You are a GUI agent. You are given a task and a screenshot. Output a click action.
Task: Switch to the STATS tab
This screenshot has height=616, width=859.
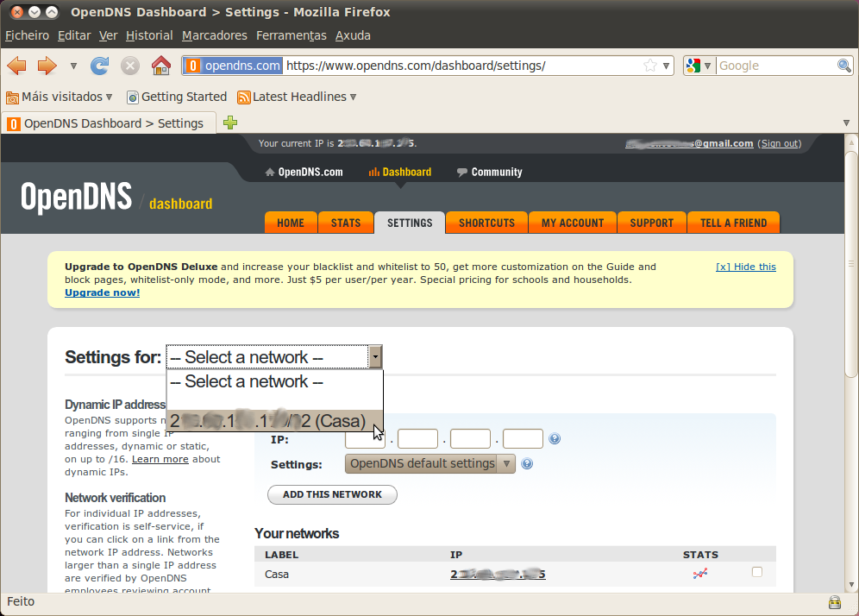coord(346,223)
